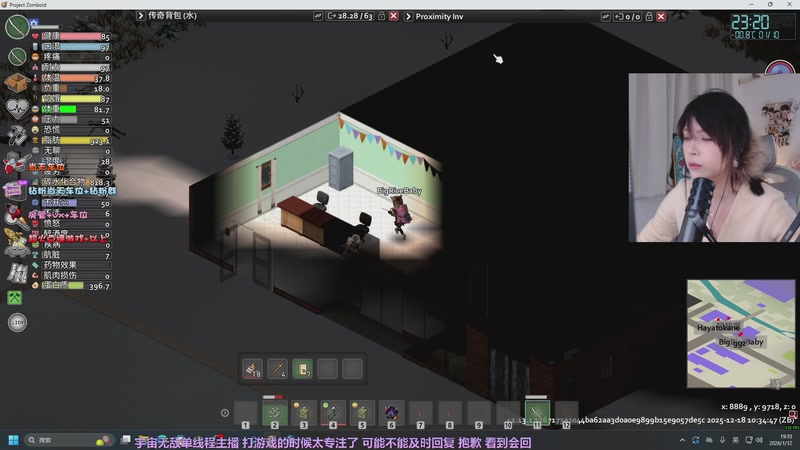Click Proximity Inv weight 0/0 indicator
The width and height of the screenshot is (800, 450).
pos(628,17)
